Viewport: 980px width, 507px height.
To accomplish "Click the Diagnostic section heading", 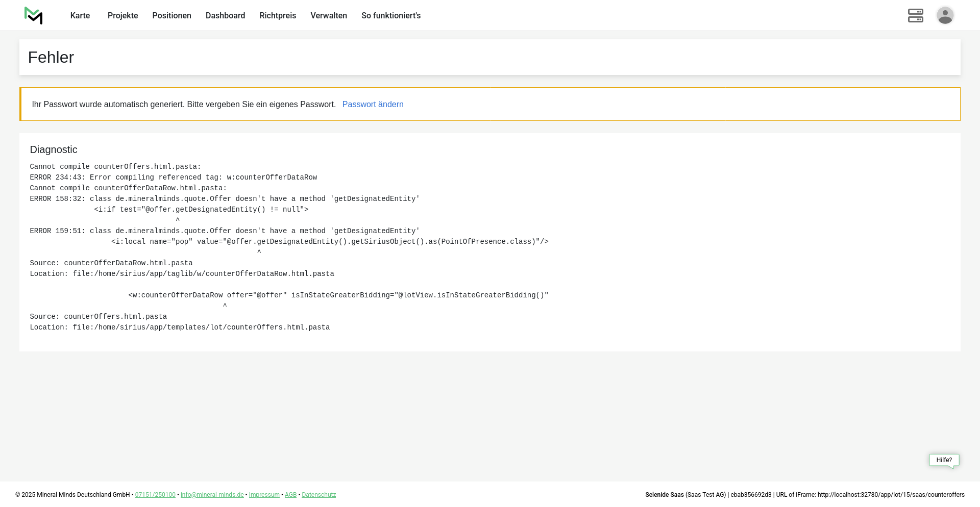I will (x=54, y=150).
